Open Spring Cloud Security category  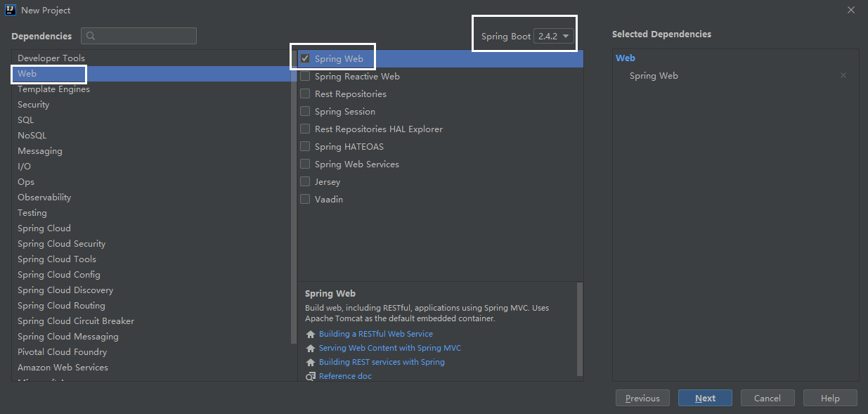coord(151,244)
